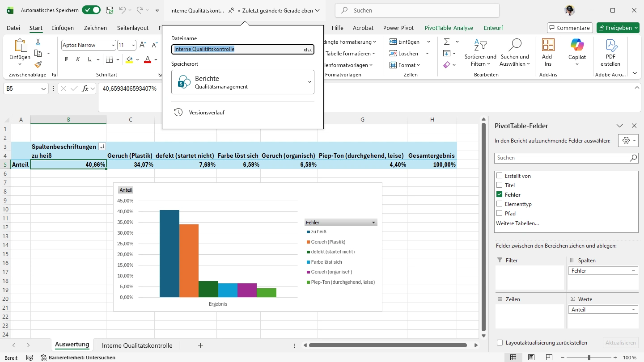Click the zoom slider in status bar

pyautogui.click(x=589, y=358)
